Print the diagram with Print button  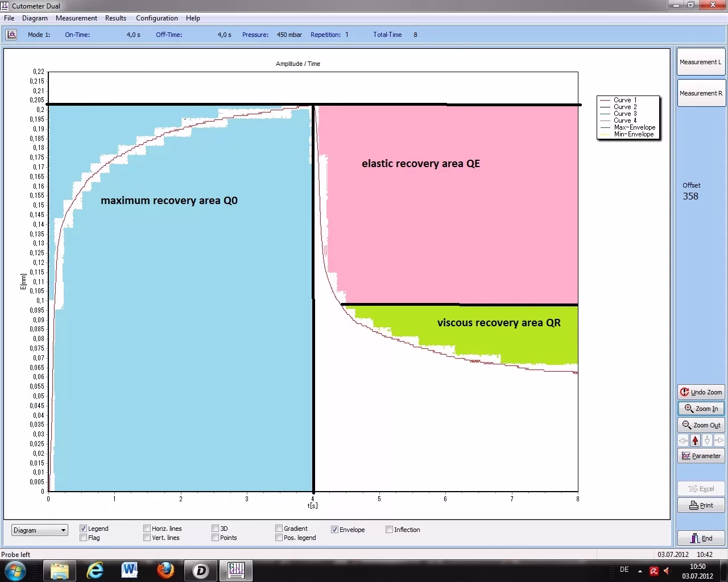click(701, 505)
